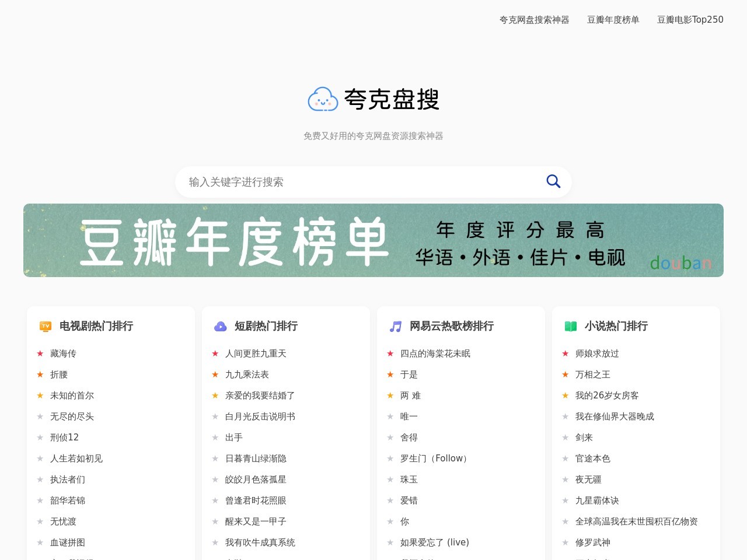Open the 电视剧热门排行 heading
Image resolution: width=747 pixels, height=560 pixels.
pyautogui.click(x=96, y=326)
